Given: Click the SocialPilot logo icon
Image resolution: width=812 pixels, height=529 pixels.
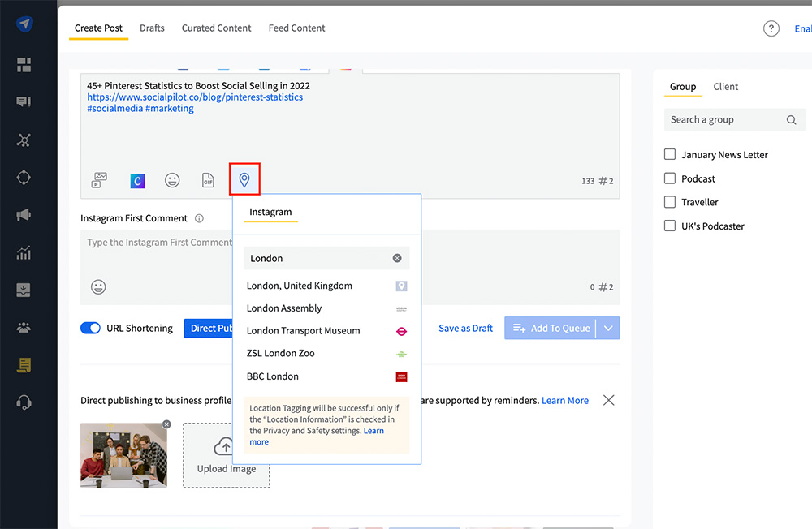Looking at the screenshot, I should [24, 24].
